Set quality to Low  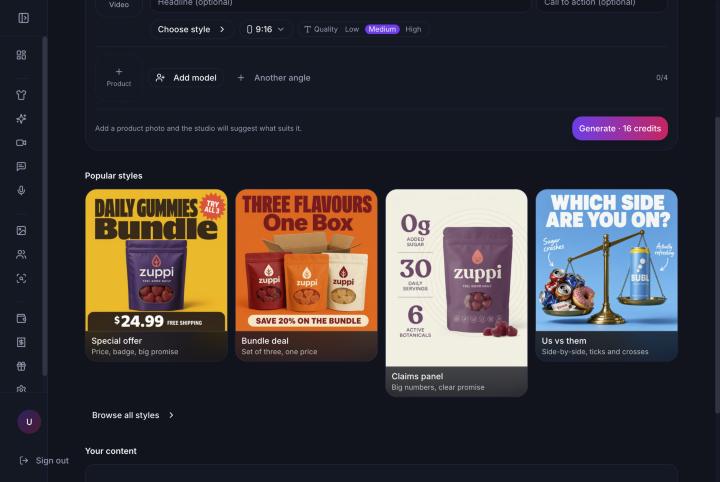[x=352, y=29]
